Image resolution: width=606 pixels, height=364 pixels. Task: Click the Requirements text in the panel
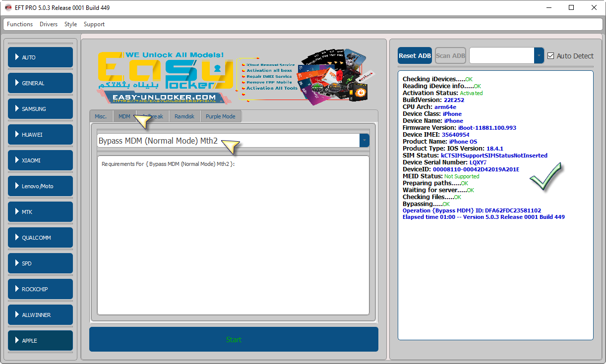point(168,164)
